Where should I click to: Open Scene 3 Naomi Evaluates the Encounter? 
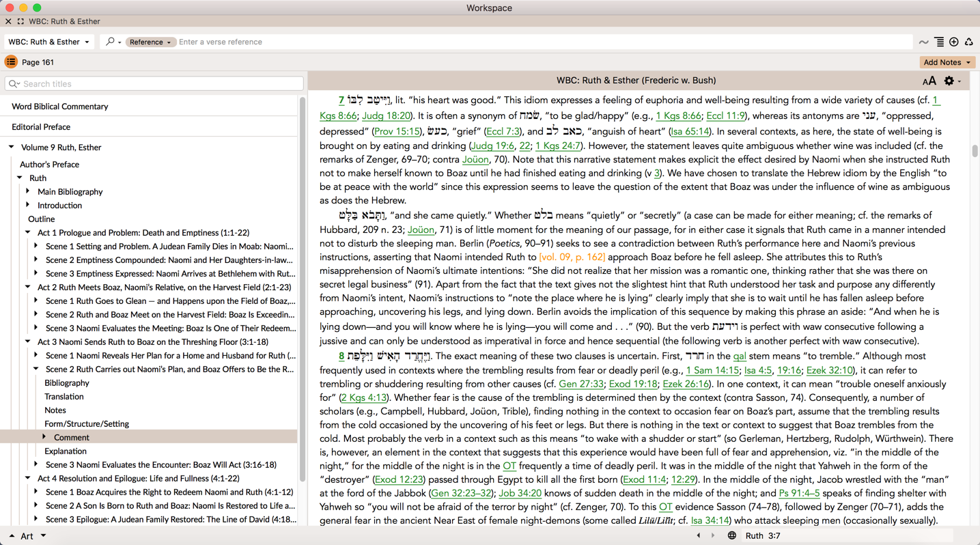tap(161, 465)
